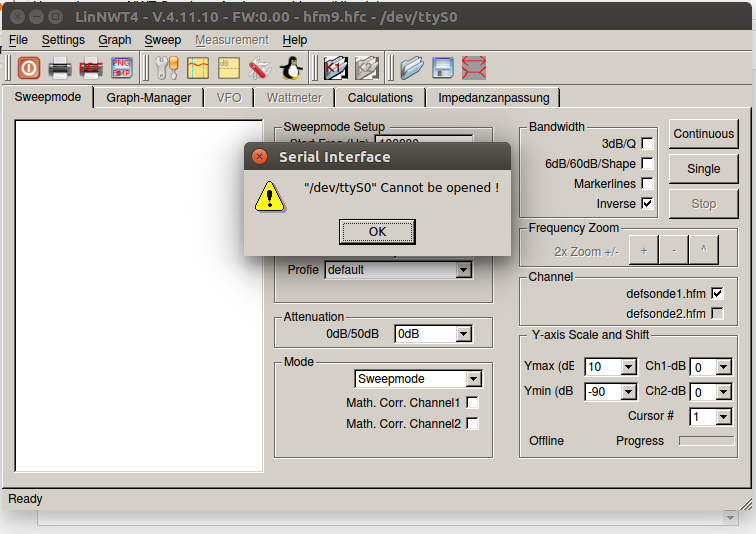Image resolution: width=756 pixels, height=534 pixels.
Task: Click the printer toolbar icon
Action: click(60, 68)
